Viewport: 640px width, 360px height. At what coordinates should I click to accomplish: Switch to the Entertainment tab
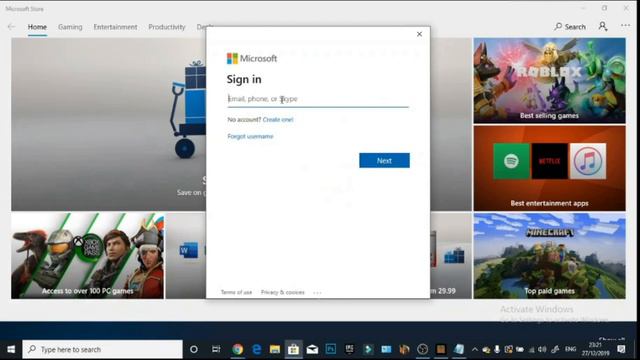point(115,27)
